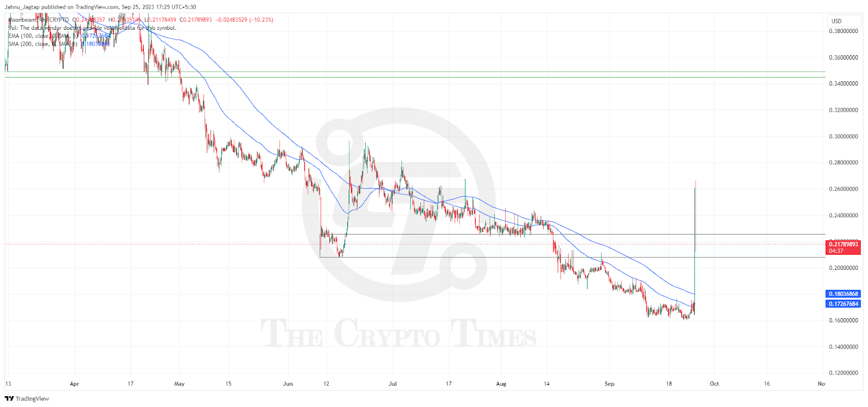Click the Jul label on time axis
Screen dimensions: 868x407
coord(393,384)
